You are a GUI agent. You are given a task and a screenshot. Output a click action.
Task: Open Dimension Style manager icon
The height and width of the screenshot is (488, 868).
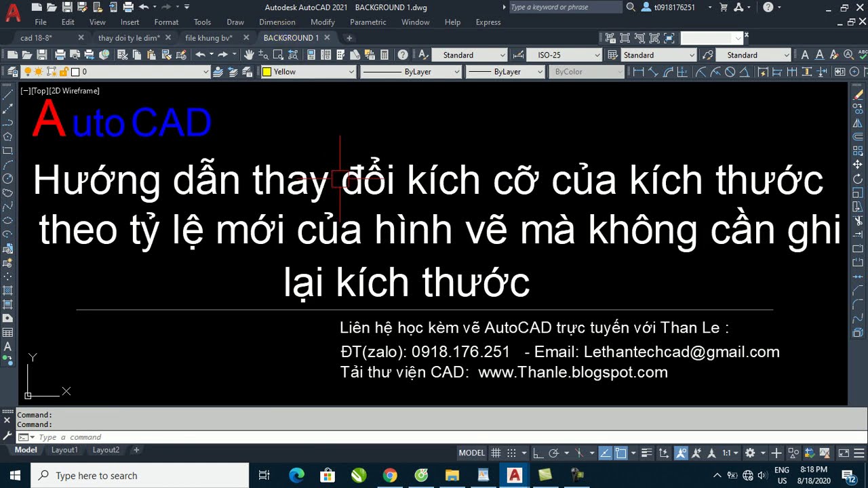pos(519,55)
